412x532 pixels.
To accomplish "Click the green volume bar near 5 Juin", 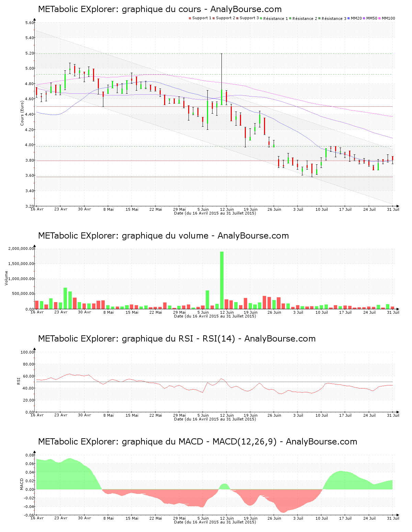I will [x=207, y=300].
